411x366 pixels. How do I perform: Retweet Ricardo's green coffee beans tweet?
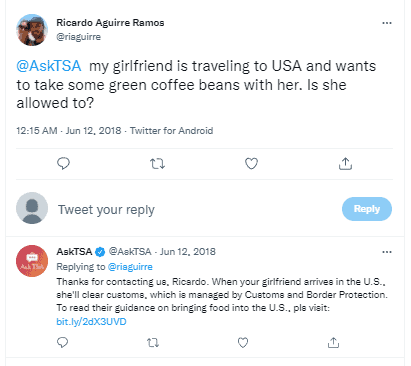[x=157, y=164]
